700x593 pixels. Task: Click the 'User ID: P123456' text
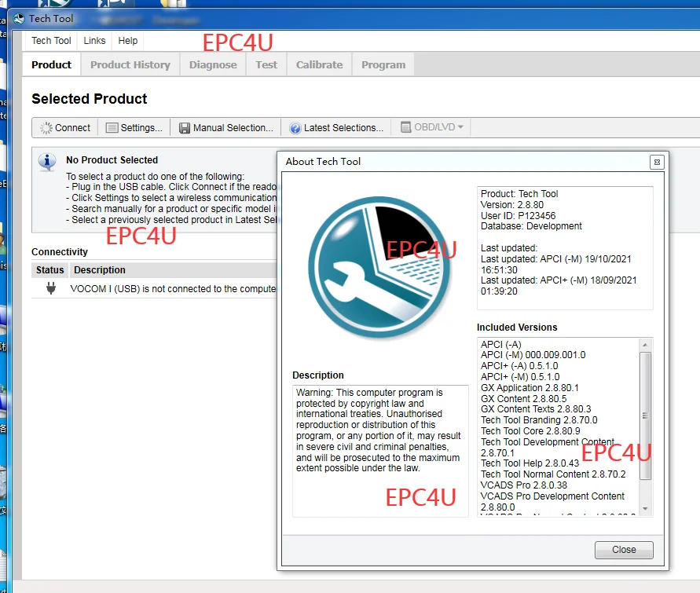pos(518,216)
